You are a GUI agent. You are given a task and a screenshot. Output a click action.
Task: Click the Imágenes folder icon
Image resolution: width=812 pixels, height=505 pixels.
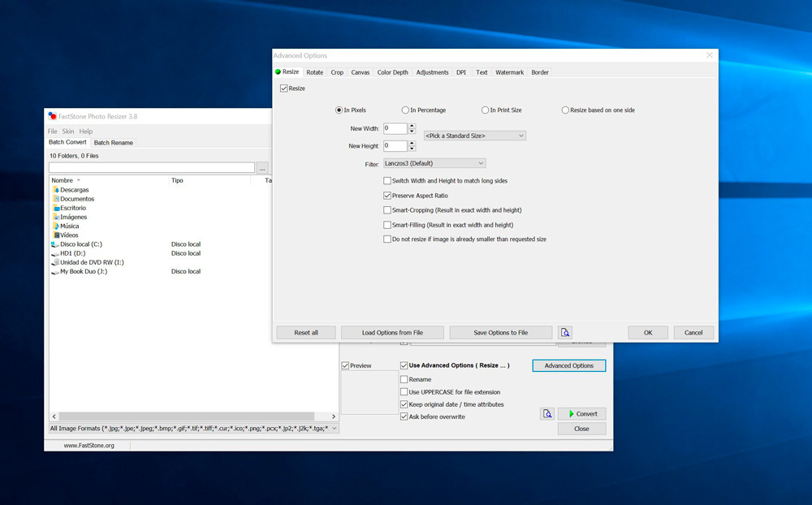tap(55, 217)
